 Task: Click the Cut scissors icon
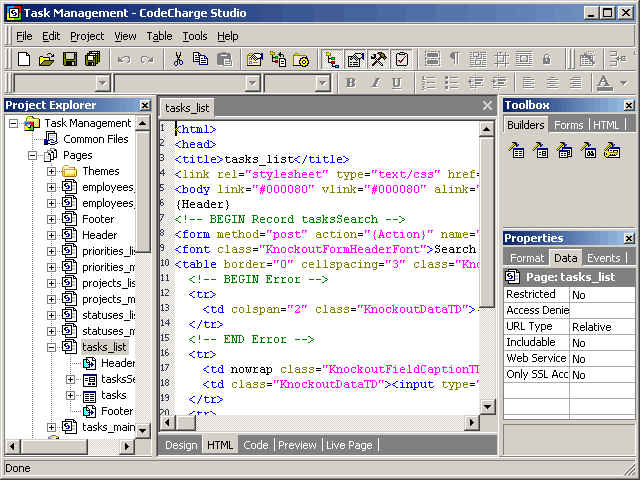[x=178, y=60]
